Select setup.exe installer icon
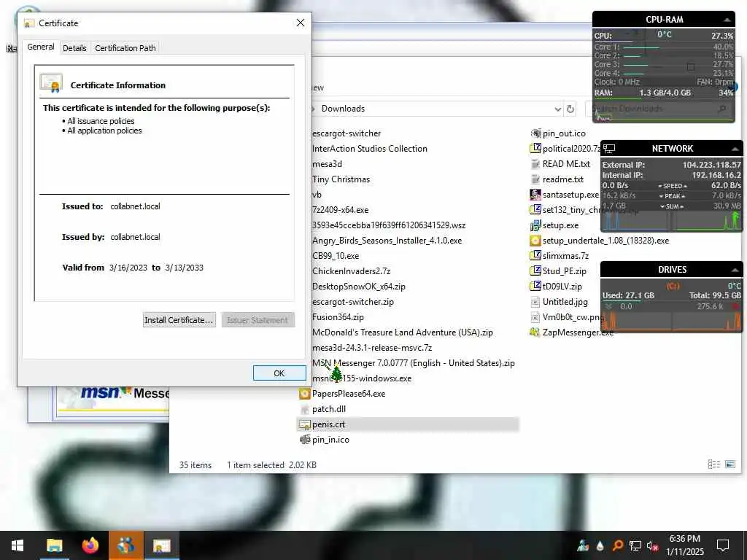The image size is (747, 560). [x=535, y=225]
